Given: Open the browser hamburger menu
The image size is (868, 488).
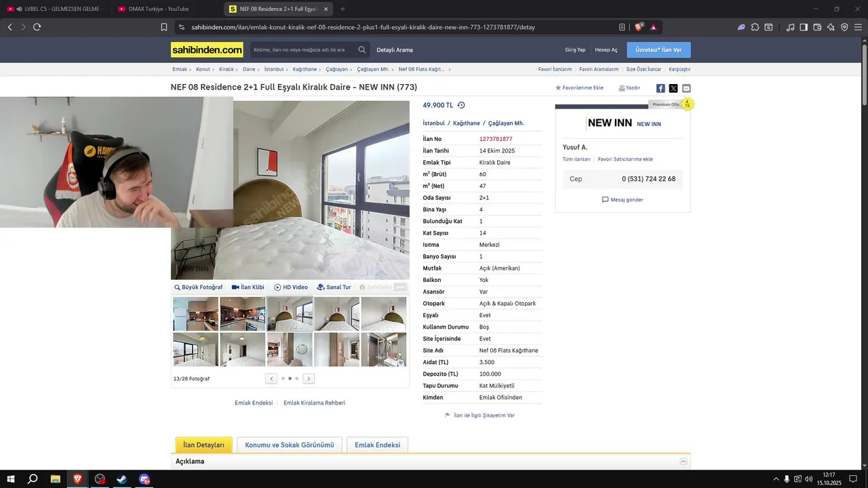Looking at the screenshot, I should [858, 27].
